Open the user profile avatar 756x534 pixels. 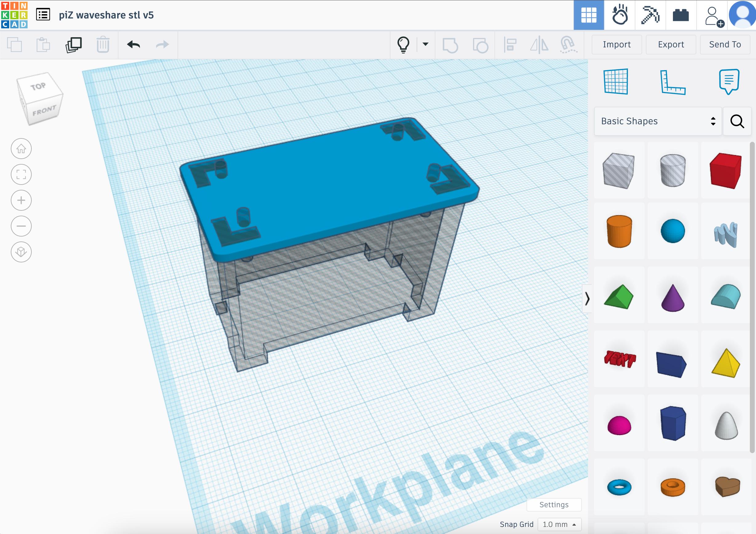click(x=742, y=15)
